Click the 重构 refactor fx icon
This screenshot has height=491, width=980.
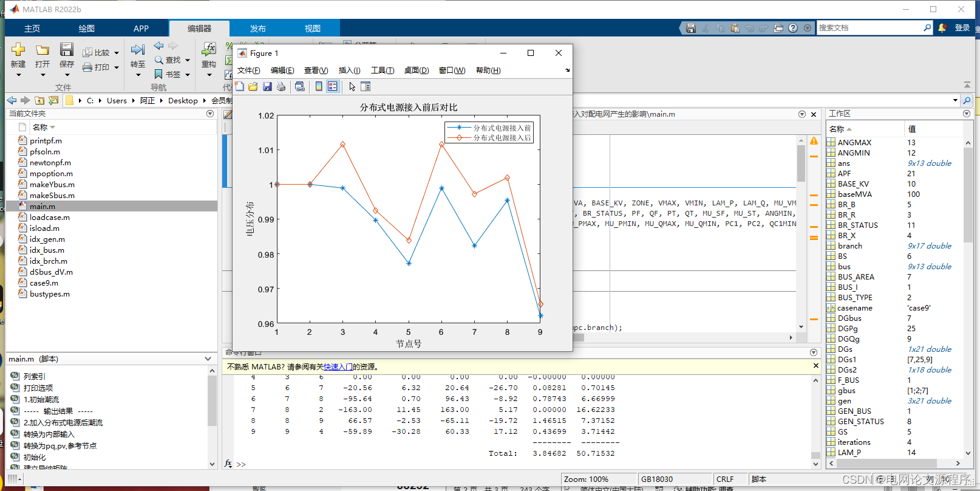click(x=209, y=49)
